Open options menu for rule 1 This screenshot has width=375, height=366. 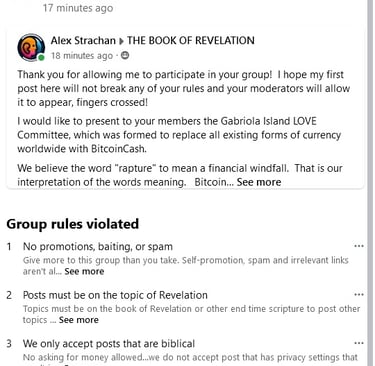click(x=359, y=246)
